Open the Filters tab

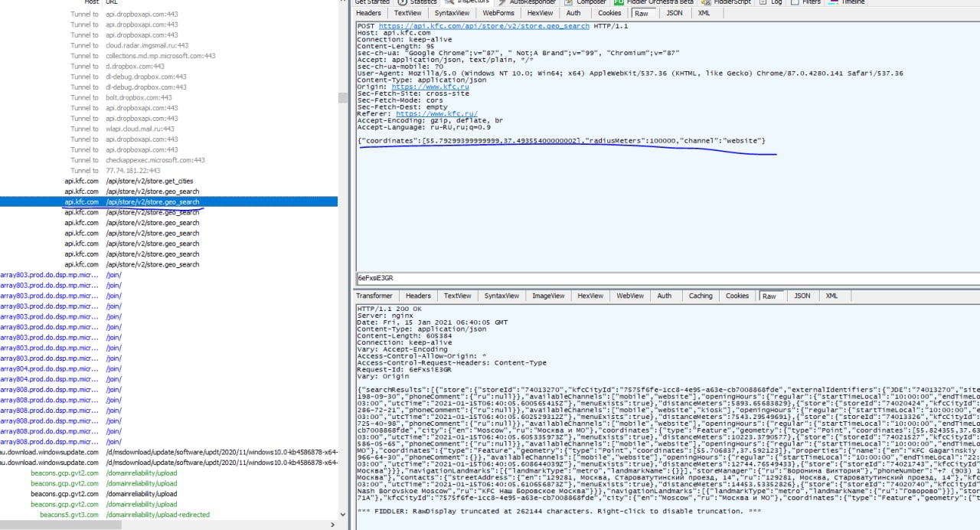click(x=806, y=2)
